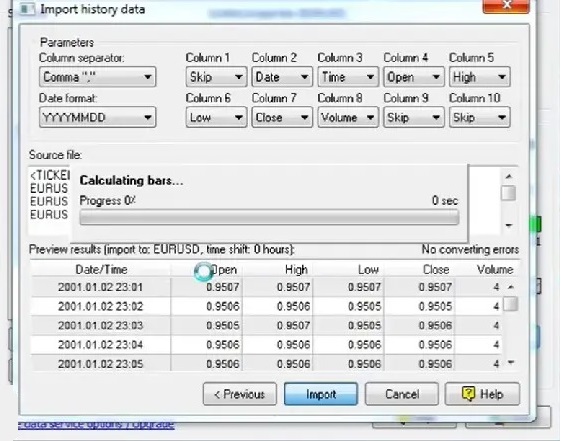Click the Previous button
This screenshot has height=441, width=561.
pos(240,394)
